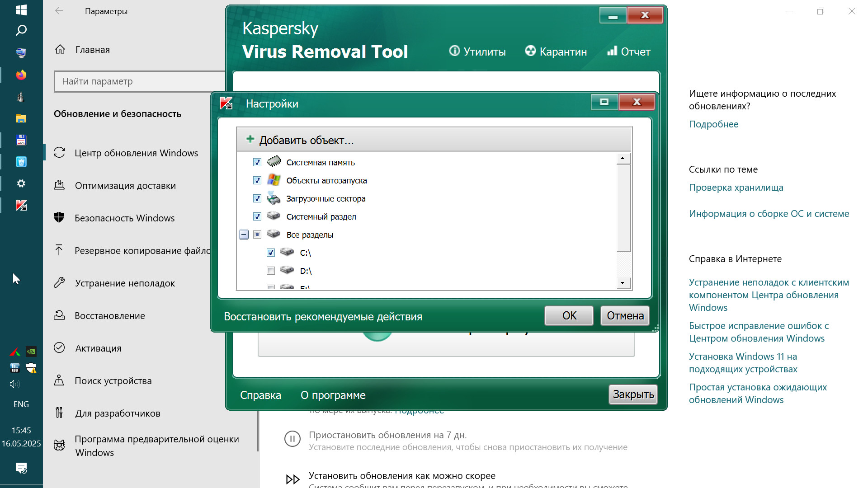868x488 pixels.
Task: Click the Kaspersky icon in taskbar
Action: [x=21, y=206]
